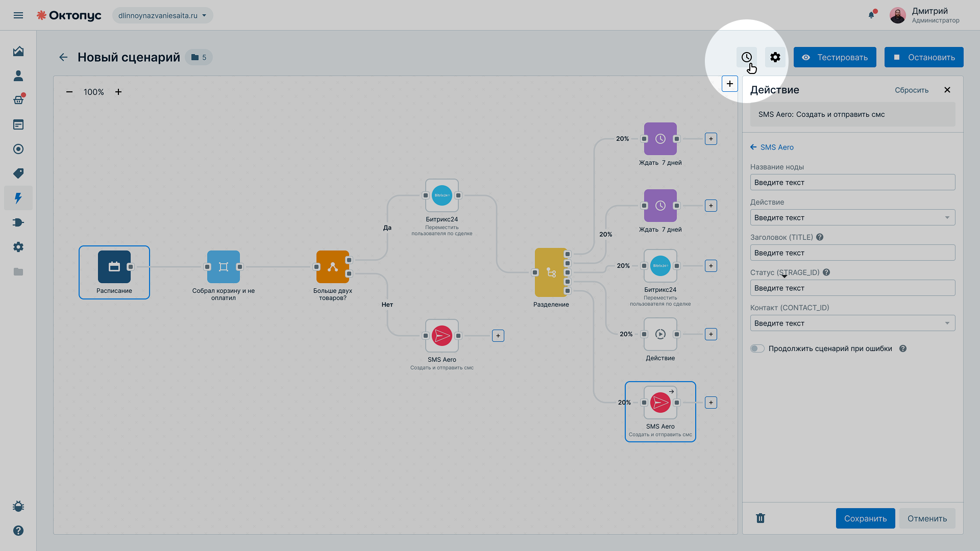Click the notification bell icon
Image resolution: width=980 pixels, height=551 pixels.
click(871, 15)
